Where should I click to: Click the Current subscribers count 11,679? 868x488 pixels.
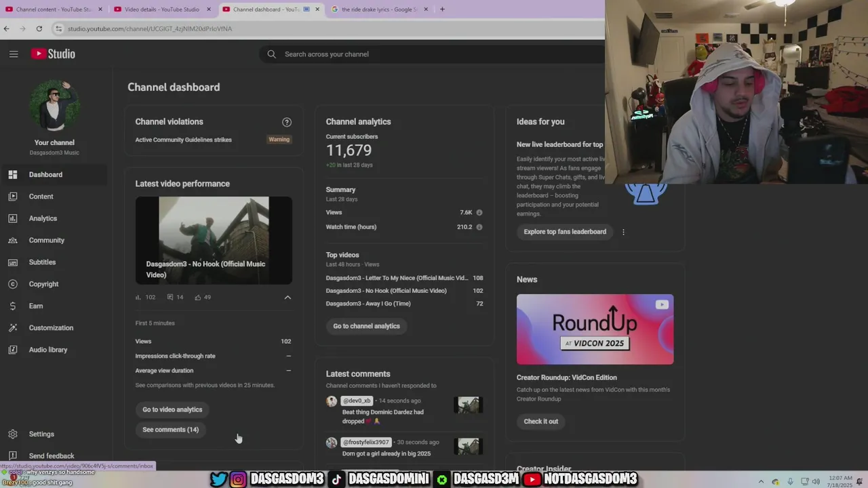(349, 150)
